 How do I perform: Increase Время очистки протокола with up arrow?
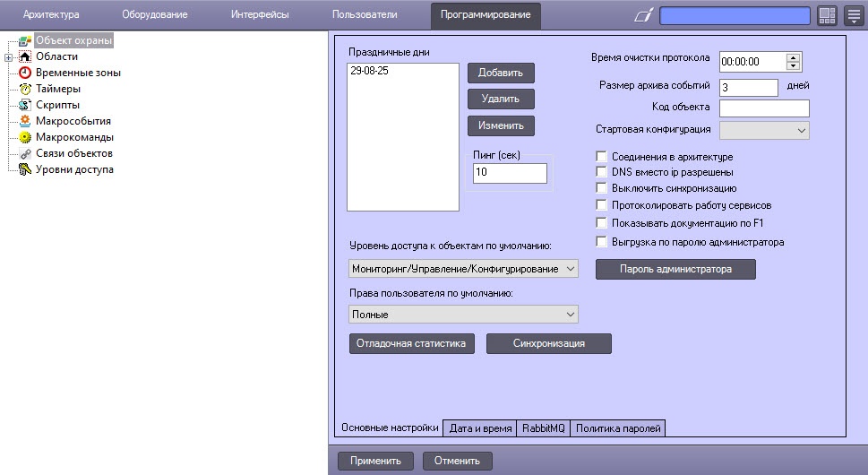click(794, 57)
